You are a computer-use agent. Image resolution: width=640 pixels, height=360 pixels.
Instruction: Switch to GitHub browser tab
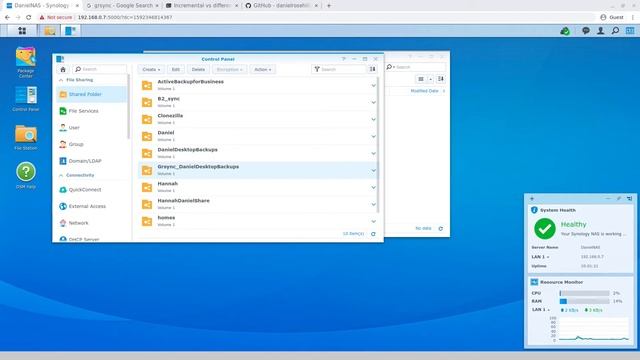[x=281, y=6]
